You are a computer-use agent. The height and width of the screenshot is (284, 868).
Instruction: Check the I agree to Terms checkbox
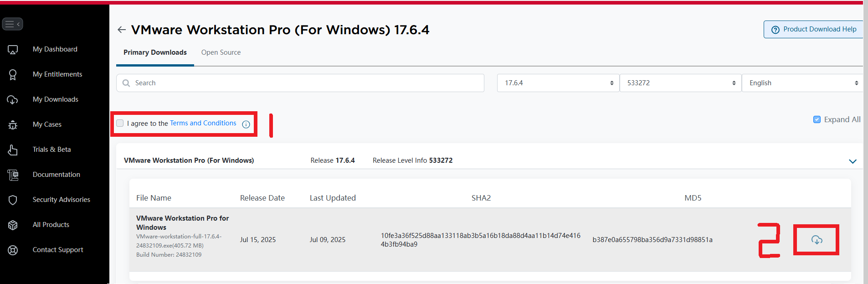pyautogui.click(x=120, y=123)
